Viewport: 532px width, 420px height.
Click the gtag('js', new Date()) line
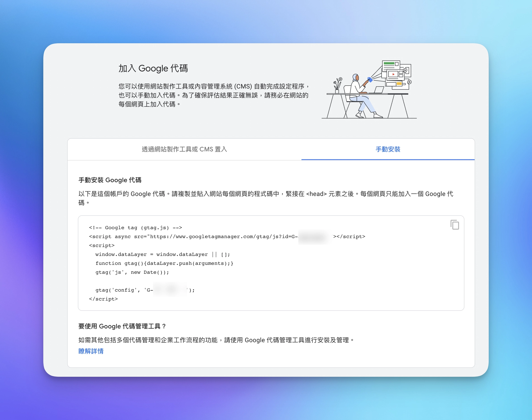point(132,272)
